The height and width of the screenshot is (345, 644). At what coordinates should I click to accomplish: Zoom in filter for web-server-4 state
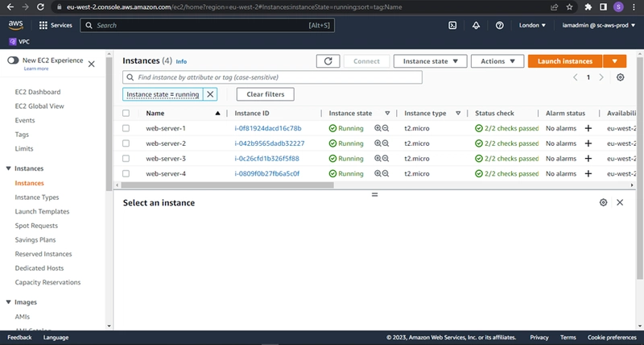378,173
